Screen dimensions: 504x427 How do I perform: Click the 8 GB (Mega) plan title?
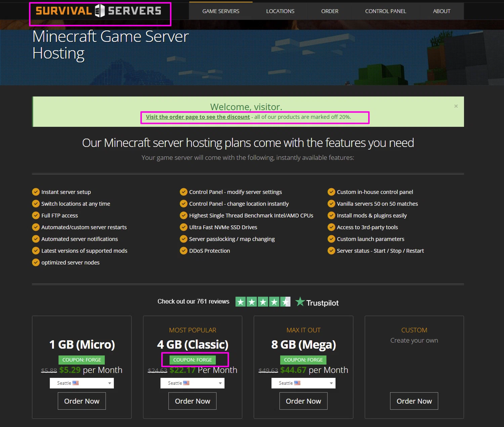(x=303, y=345)
